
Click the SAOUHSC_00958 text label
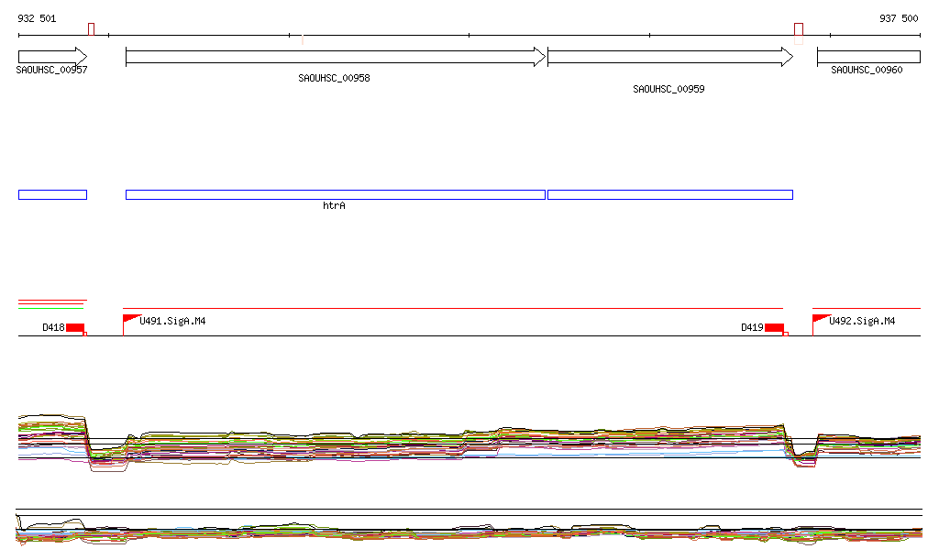pos(334,79)
